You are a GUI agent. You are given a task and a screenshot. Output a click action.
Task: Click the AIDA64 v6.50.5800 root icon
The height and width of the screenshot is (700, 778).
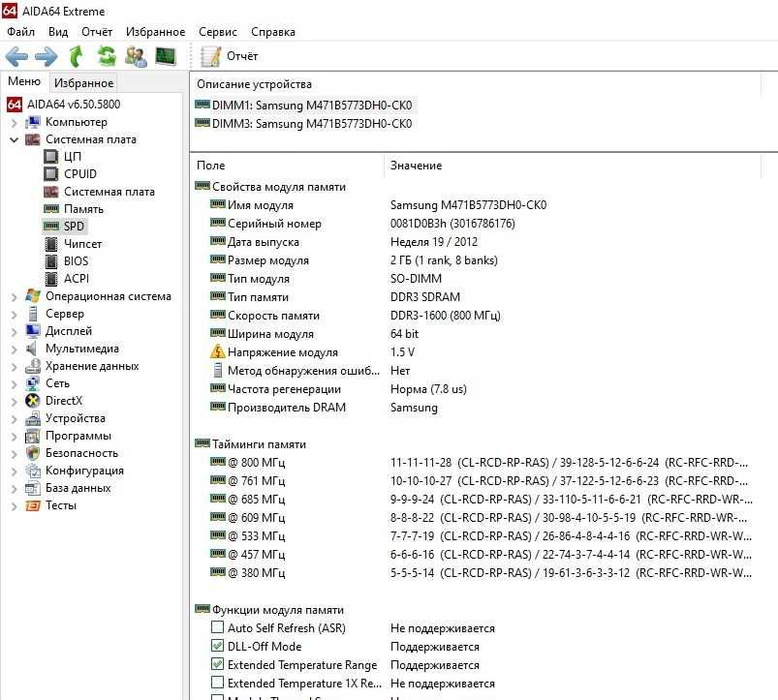[15, 105]
